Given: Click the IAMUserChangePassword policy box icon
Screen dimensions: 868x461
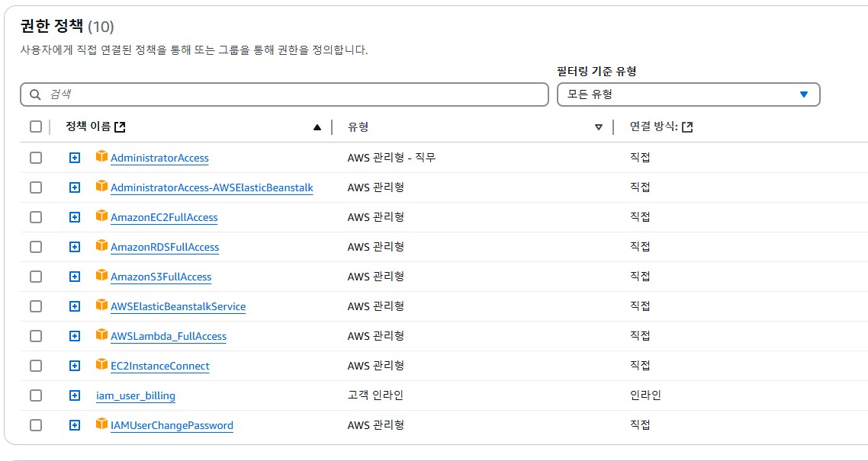Looking at the screenshot, I should 101,424.
